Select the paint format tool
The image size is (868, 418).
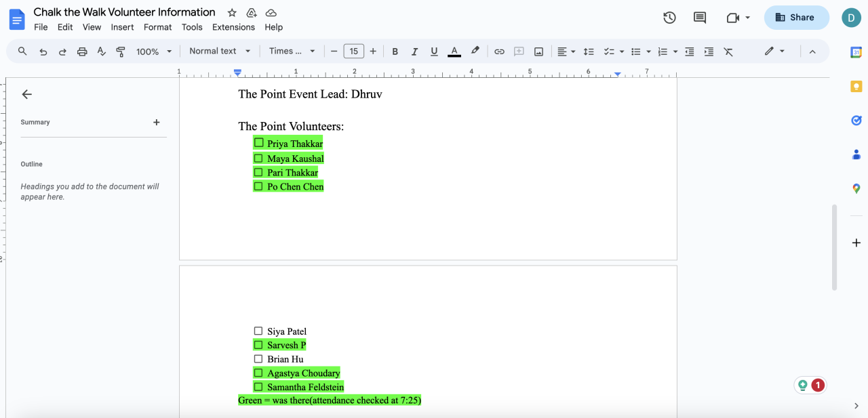point(121,51)
